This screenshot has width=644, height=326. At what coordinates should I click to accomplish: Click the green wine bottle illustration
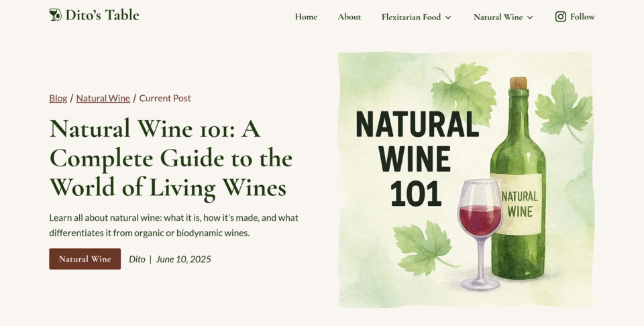pos(519,178)
